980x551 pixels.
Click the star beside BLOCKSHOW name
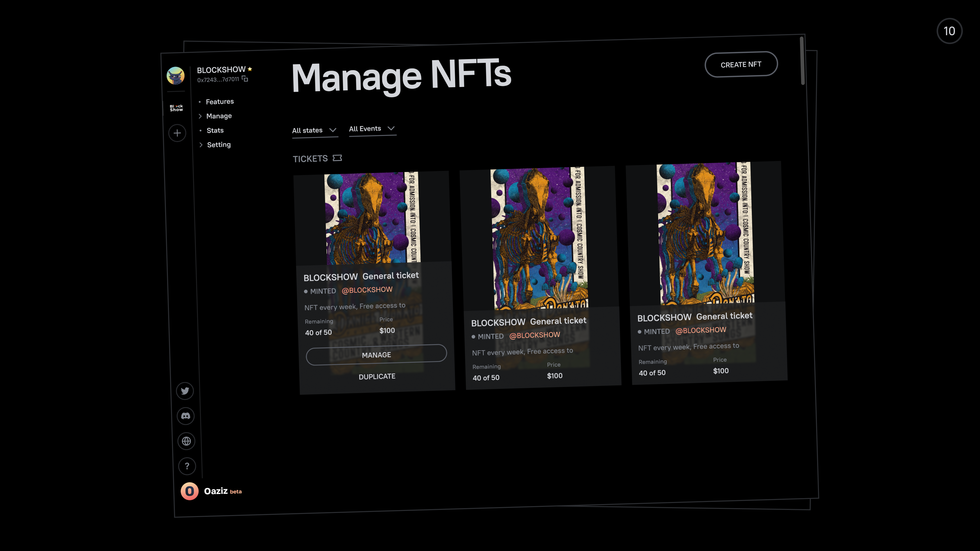coord(250,69)
